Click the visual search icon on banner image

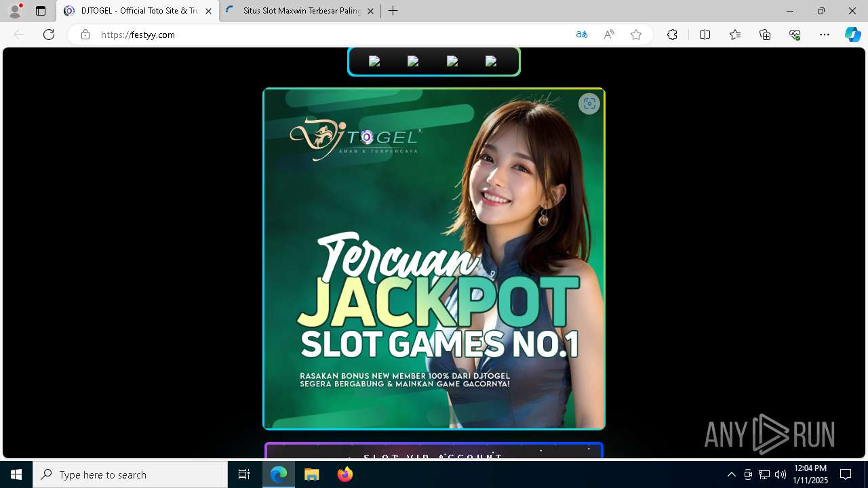(589, 104)
